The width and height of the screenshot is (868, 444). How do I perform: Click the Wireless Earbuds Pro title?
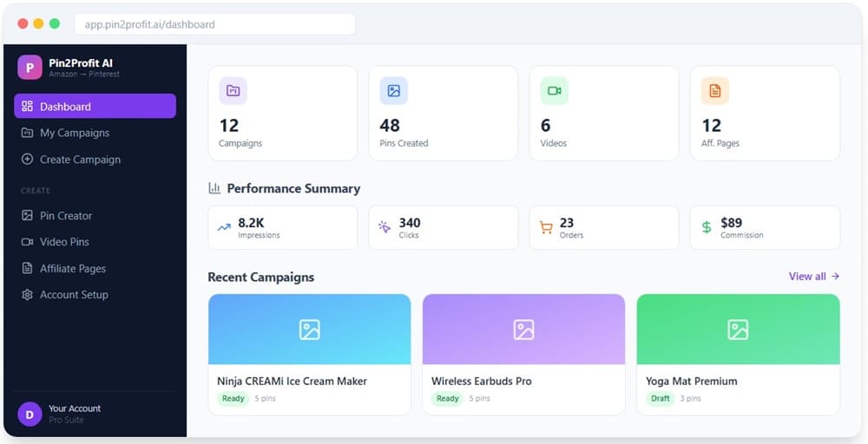(x=482, y=381)
